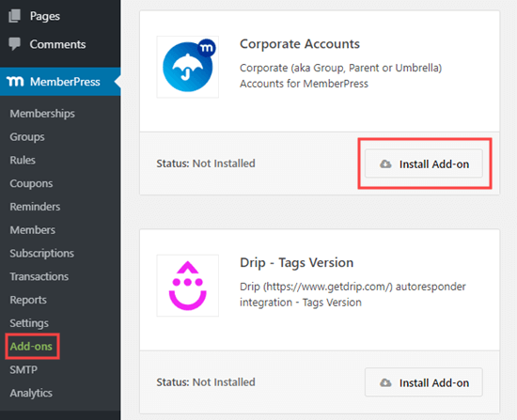This screenshot has width=517, height=420.
Task: Click the Corporate Accounts umbrella logo
Action: pos(188,67)
